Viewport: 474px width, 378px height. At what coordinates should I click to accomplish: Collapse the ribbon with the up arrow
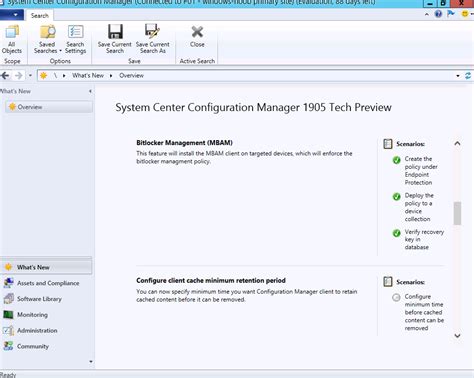tap(427, 14)
